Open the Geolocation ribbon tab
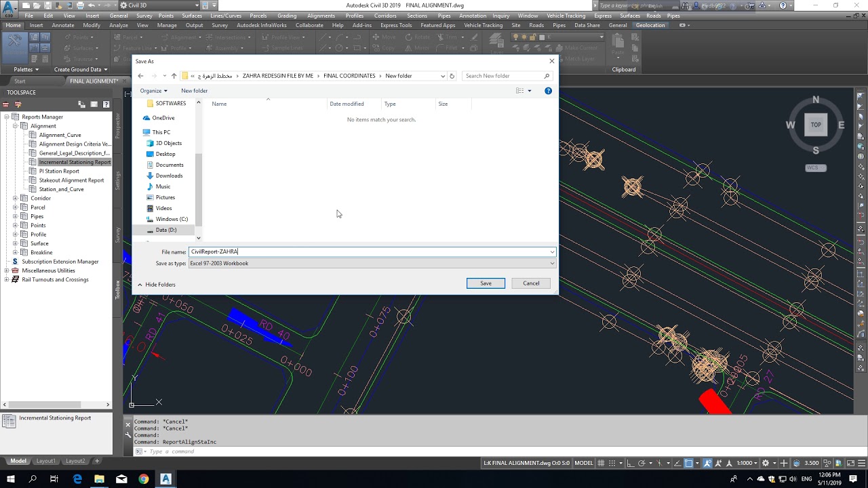Image resolution: width=868 pixels, height=488 pixels. 650,25
